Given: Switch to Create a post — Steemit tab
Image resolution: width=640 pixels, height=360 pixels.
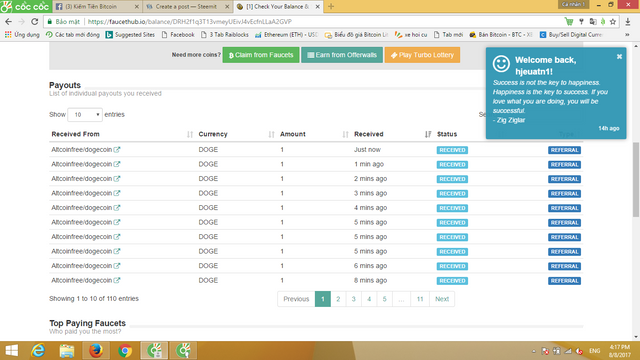Looking at the screenshot, I should pyautogui.click(x=188, y=7).
